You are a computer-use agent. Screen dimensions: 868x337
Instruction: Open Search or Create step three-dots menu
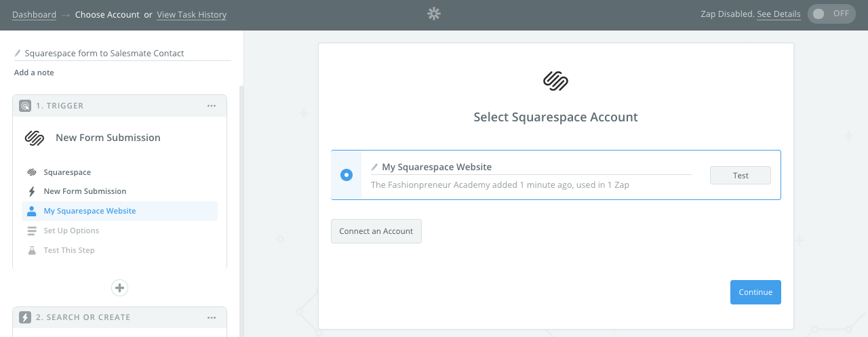212,317
